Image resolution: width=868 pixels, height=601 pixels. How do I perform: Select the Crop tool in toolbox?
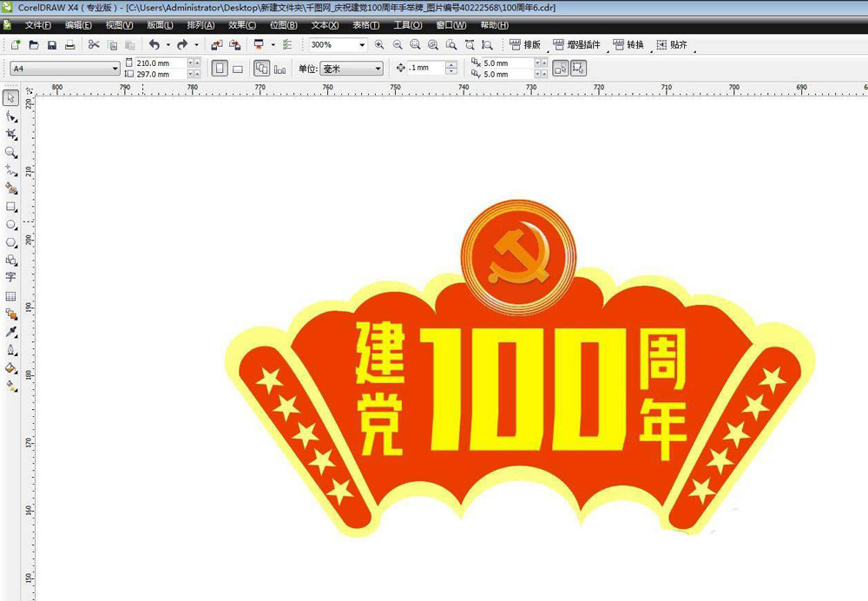tap(11, 135)
